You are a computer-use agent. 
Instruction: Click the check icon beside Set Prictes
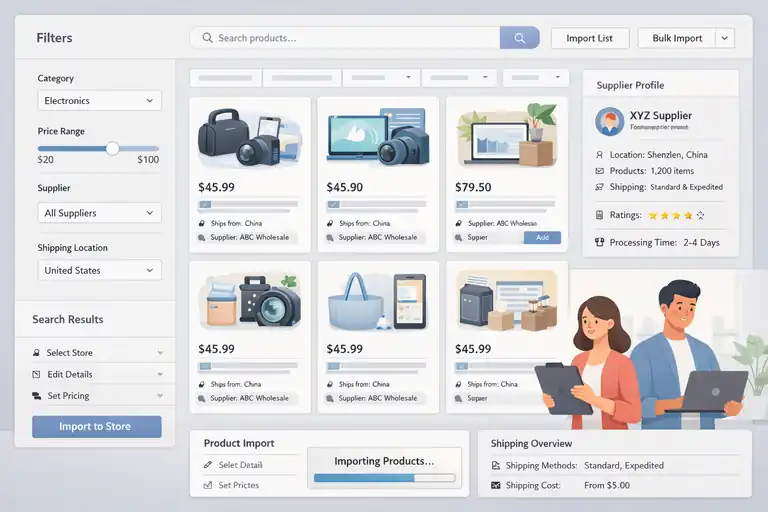[x=208, y=485]
